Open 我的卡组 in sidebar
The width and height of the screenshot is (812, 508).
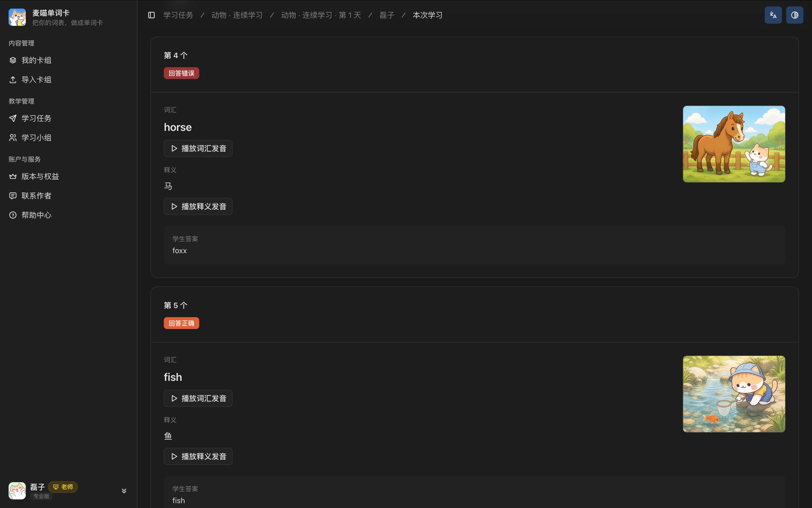(x=68, y=60)
